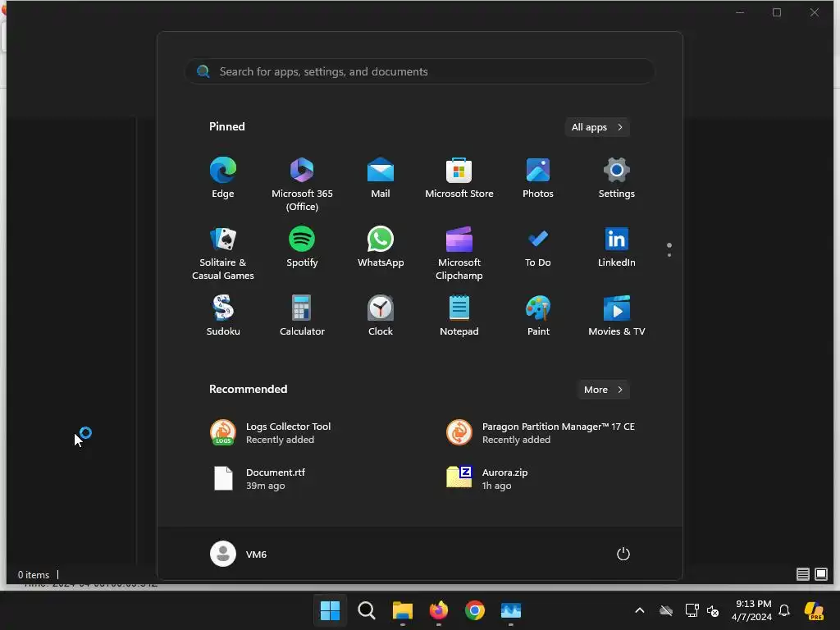Open the Paint app

tap(538, 316)
